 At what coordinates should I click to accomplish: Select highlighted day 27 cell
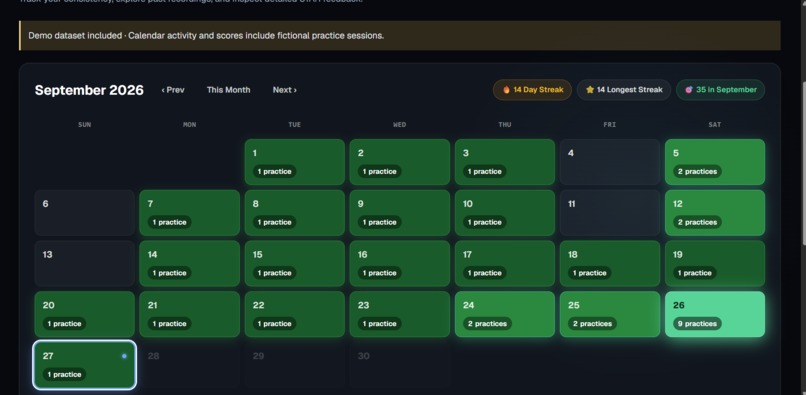pyautogui.click(x=84, y=365)
